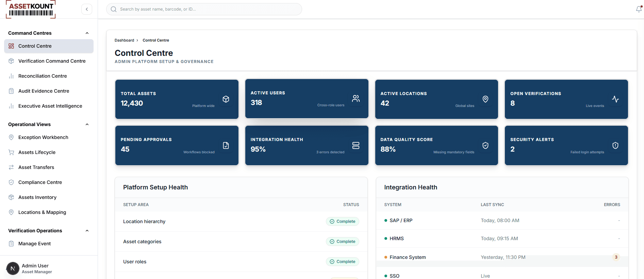Screen dimensions: 644x279
Task: Open Manage Event
Action: click(x=49, y=244)
